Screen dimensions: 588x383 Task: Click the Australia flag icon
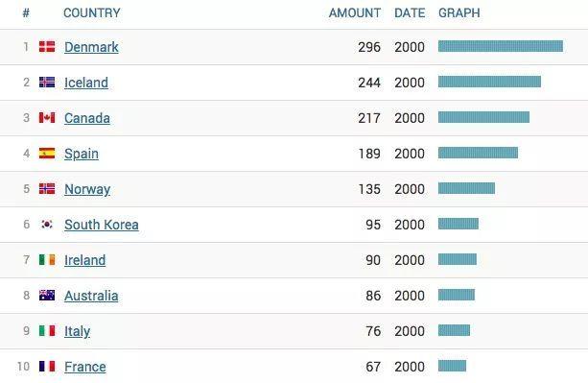[47, 296]
